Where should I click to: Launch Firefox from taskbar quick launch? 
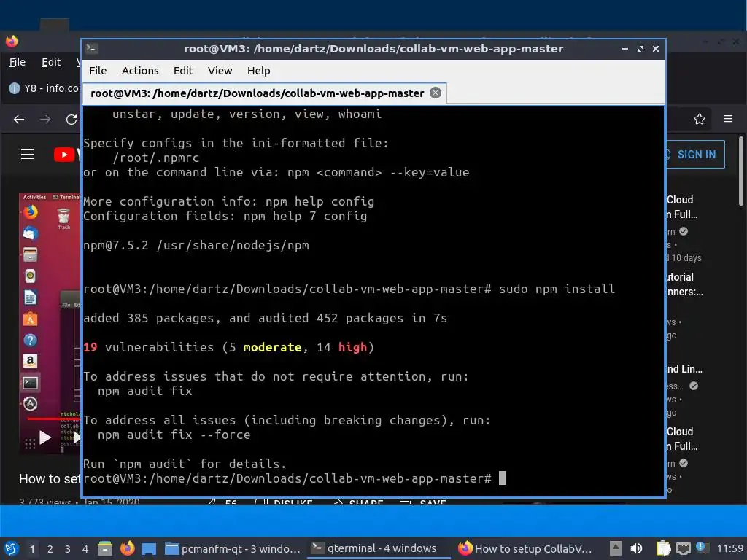[x=127, y=548]
